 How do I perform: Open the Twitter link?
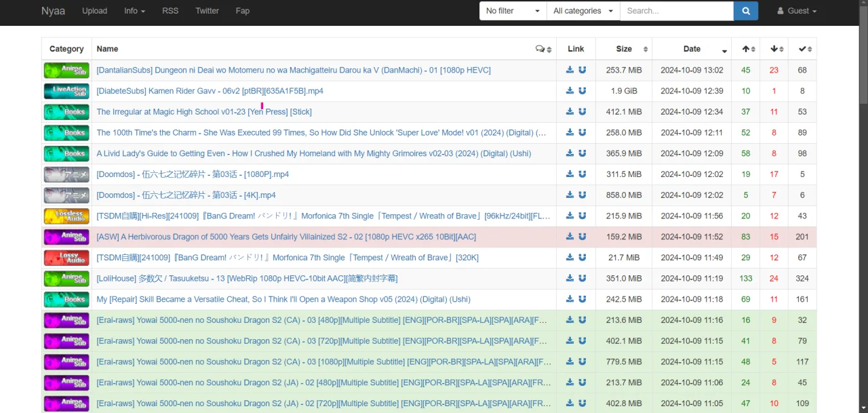point(207,11)
